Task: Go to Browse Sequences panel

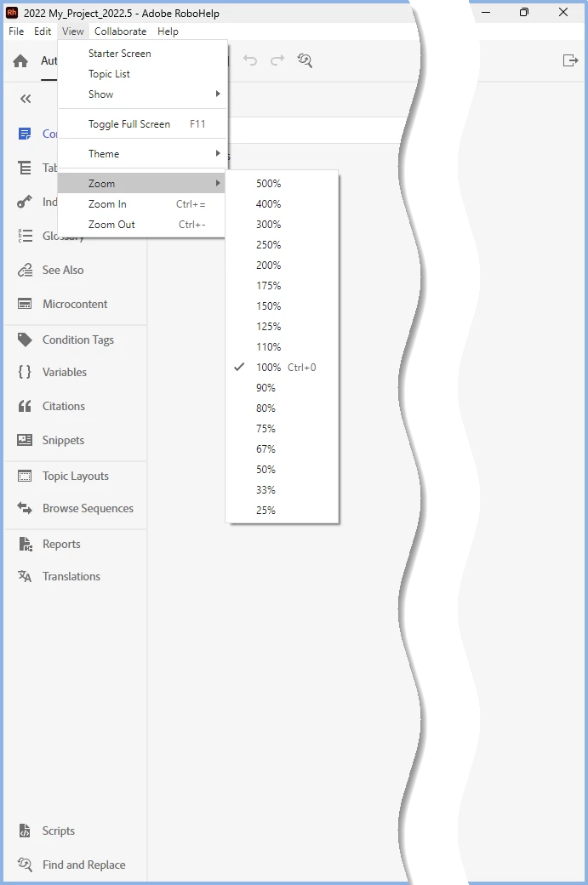Action: click(88, 508)
